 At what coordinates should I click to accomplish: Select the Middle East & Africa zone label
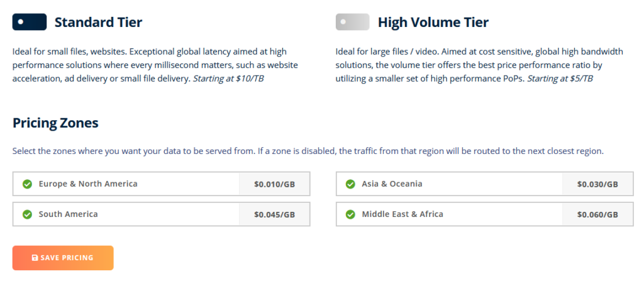(402, 214)
